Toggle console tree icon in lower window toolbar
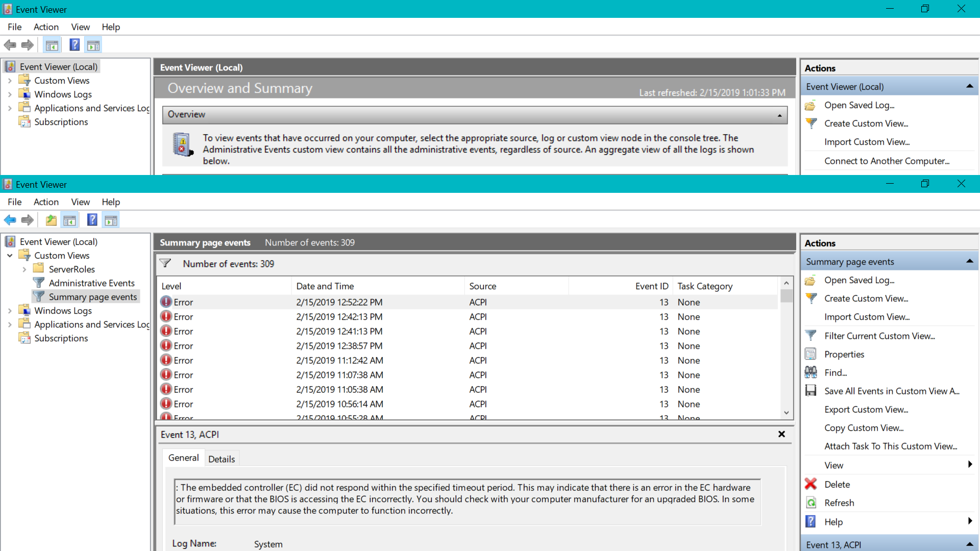The width and height of the screenshot is (980, 551). click(69, 220)
